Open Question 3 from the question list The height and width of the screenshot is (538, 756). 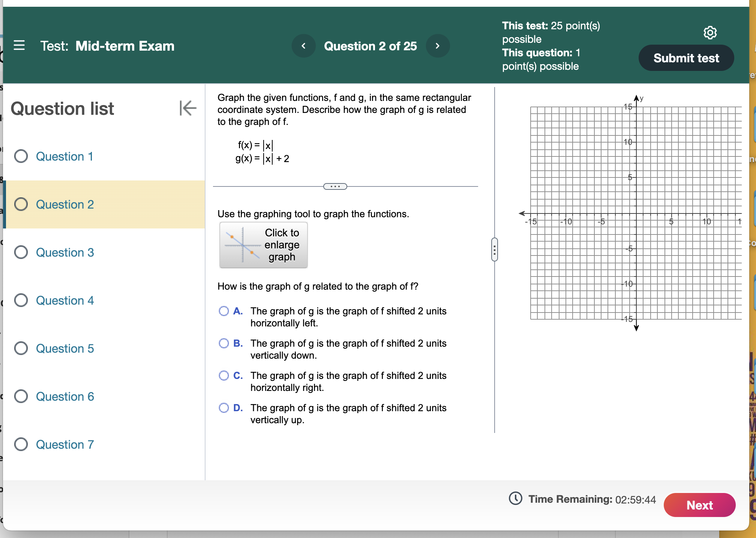click(x=64, y=252)
